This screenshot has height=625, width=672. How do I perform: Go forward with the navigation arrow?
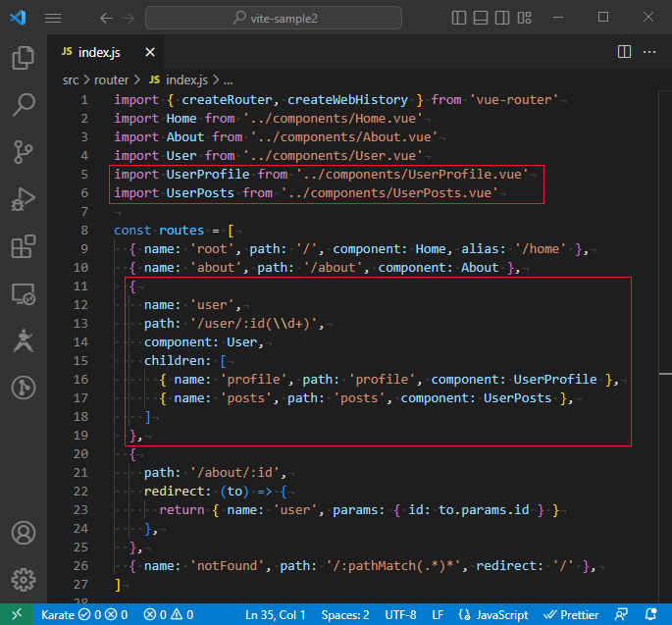point(129,18)
